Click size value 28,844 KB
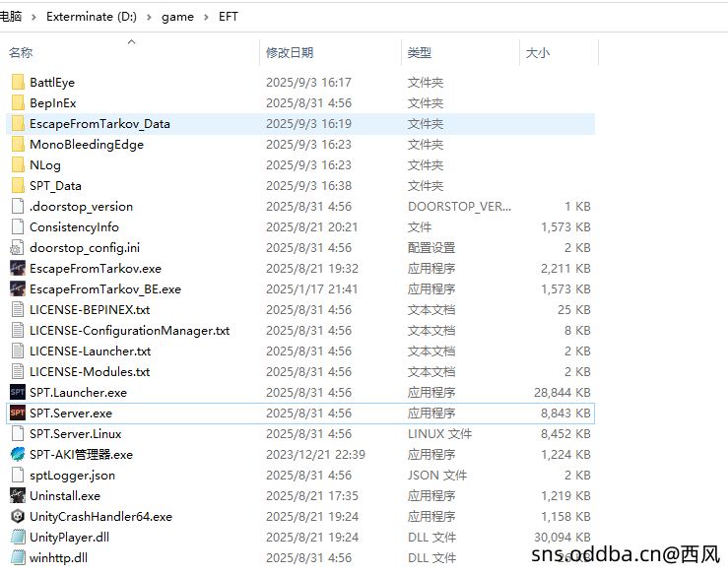The height and width of the screenshot is (574, 728). (563, 393)
